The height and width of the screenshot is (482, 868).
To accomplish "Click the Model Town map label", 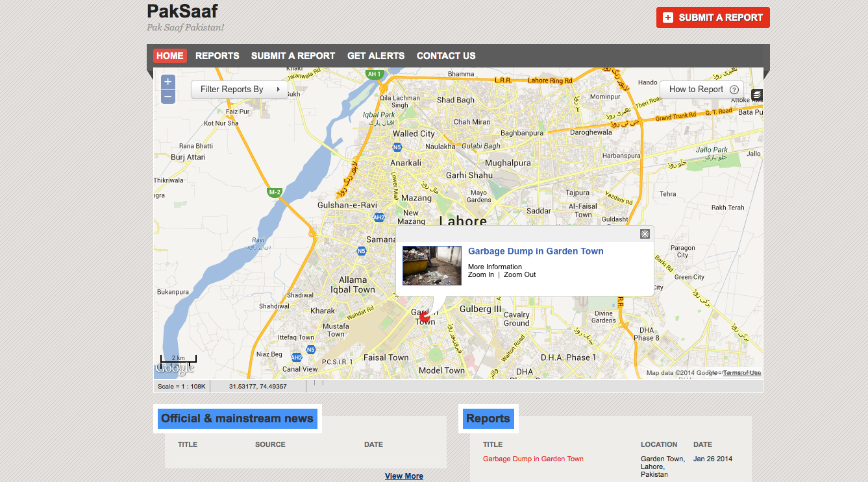I will (x=441, y=370).
